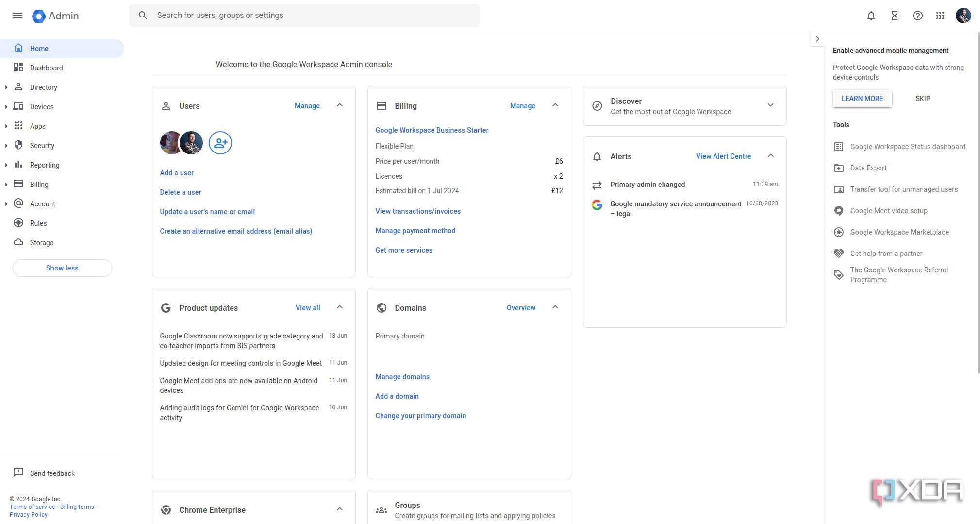The image size is (980, 524).
Task: Click the Add a user link
Action: point(177,173)
